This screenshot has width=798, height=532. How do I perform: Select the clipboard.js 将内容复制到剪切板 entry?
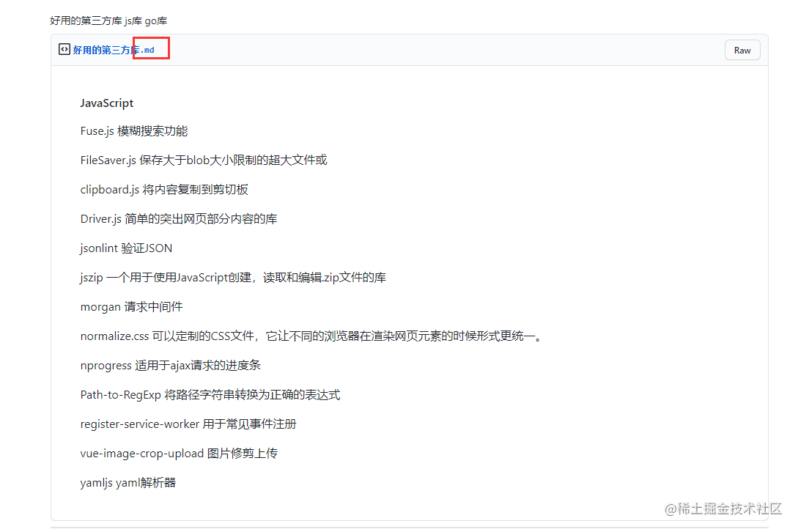164,189
